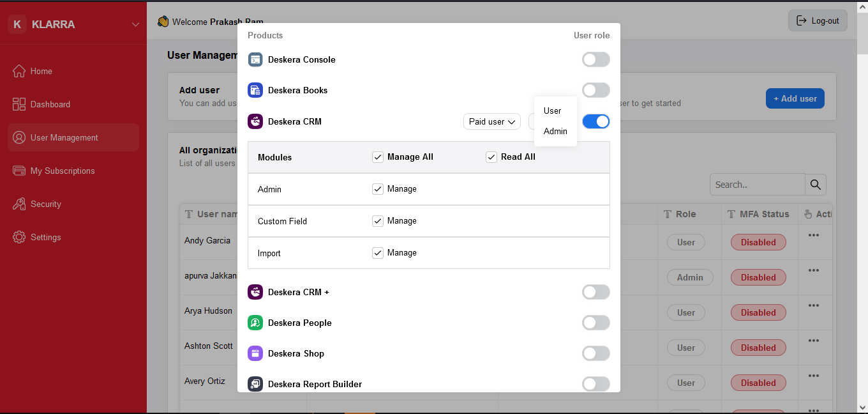Image resolution: width=868 pixels, height=414 pixels.
Task: Click Avery Ortiz's User role badge
Action: [x=686, y=383]
